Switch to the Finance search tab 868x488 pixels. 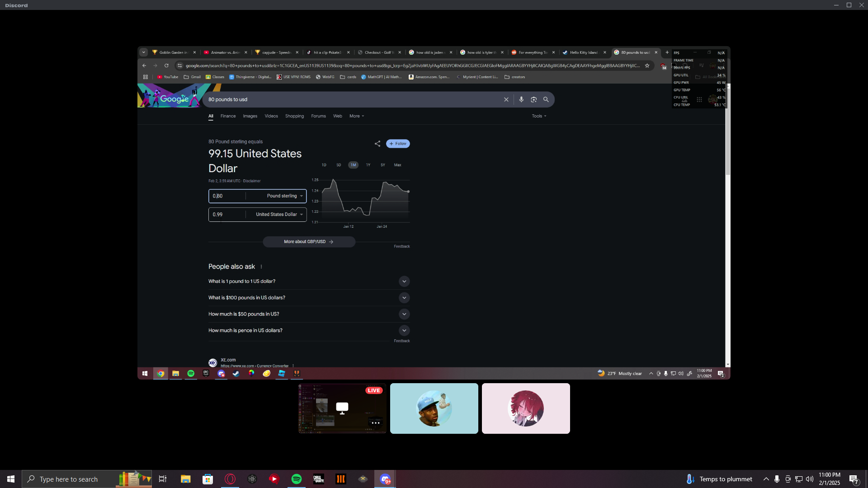(x=228, y=116)
